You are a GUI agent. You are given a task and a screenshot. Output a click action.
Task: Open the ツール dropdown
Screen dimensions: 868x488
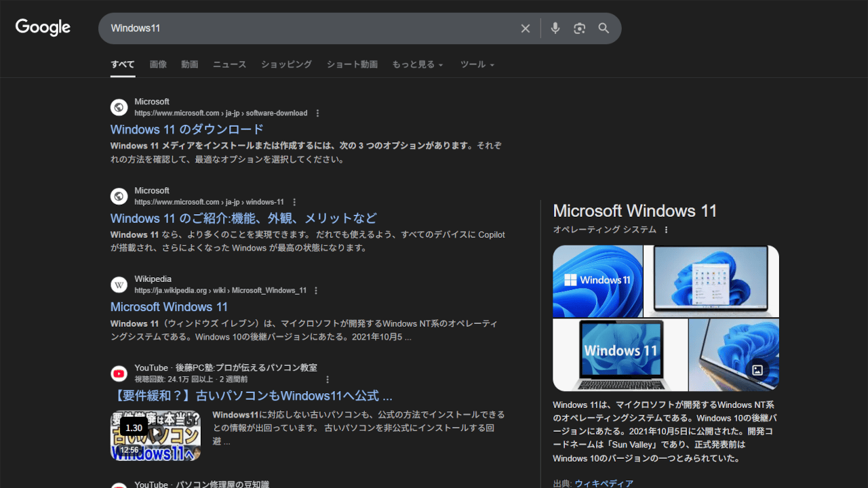477,64
